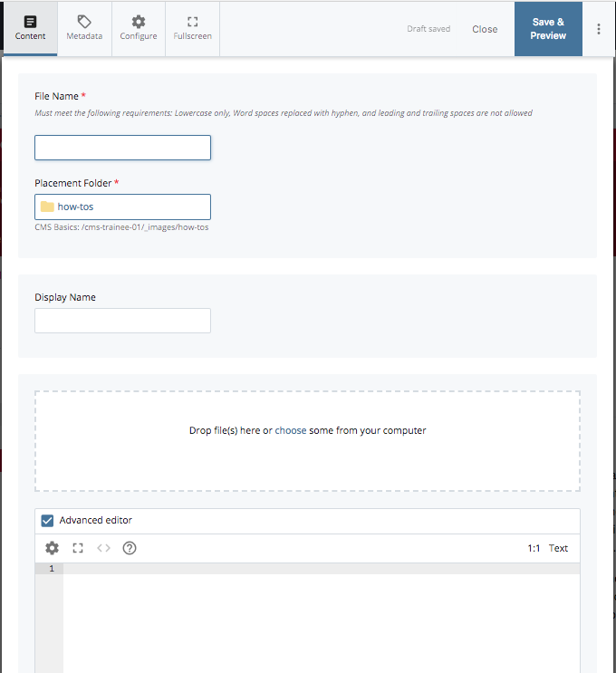Screen dimensions: 616x673
Task: Click the Display Name input field
Action: pos(122,321)
